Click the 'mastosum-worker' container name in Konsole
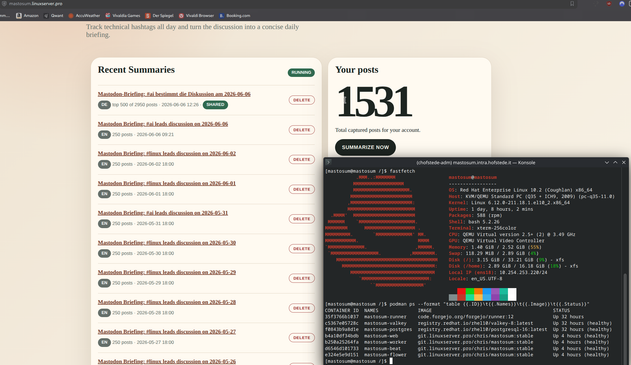The width and height of the screenshot is (631, 365). (385, 342)
